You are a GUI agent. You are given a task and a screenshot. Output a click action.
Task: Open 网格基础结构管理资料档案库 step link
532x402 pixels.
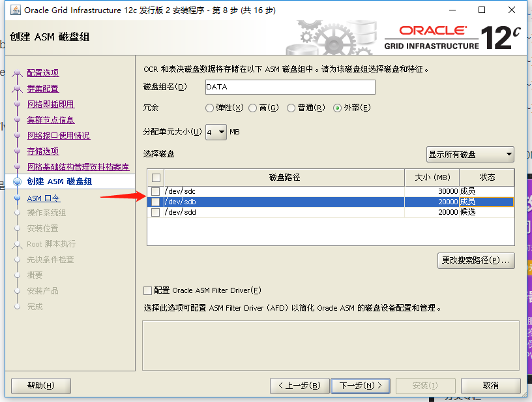pyautogui.click(x=78, y=166)
